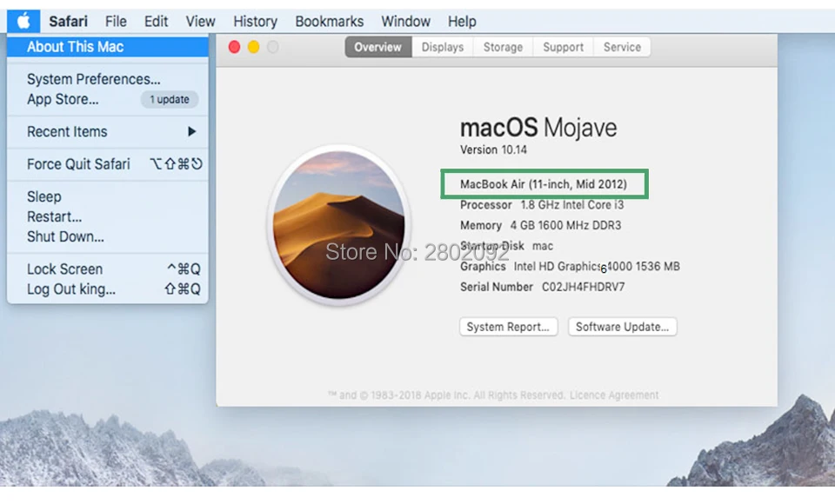Click the 1 update badge
Viewport: 835px width, 504px height.
(170, 100)
